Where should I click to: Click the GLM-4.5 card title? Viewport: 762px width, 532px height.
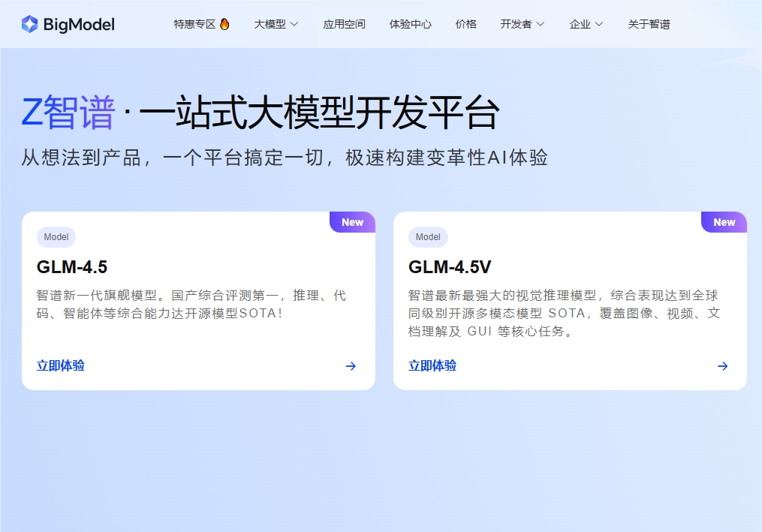coord(72,267)
